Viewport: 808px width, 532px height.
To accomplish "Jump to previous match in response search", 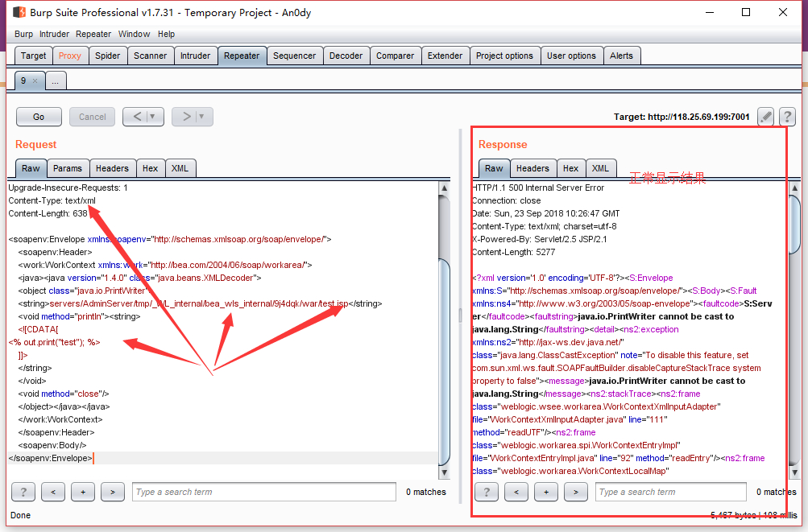I will pyautogui.click(x=516, y=493).
